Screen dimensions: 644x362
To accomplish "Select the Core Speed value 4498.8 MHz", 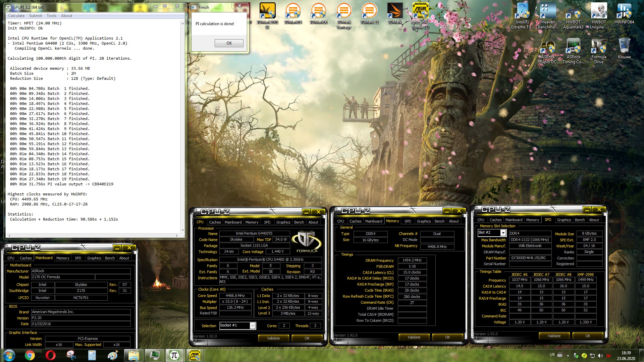I will [x=235, y=296].
